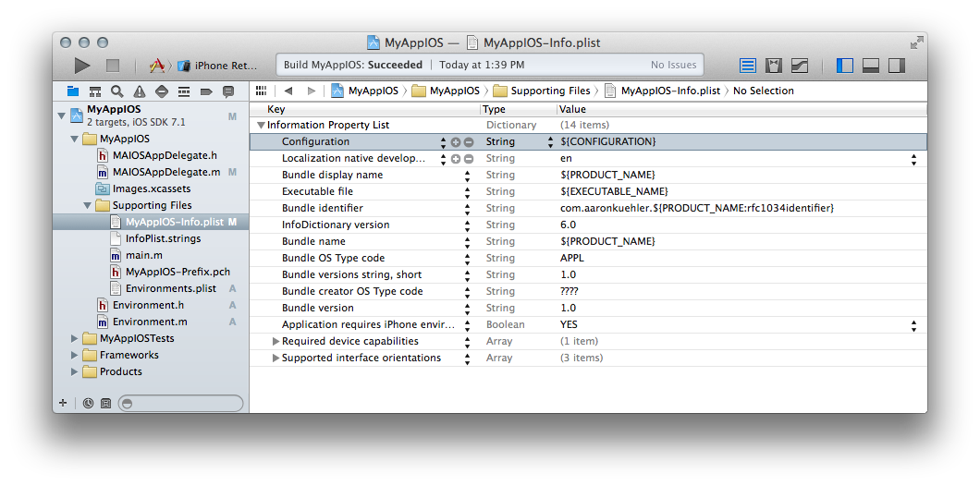
Task: Click the MyAppIOS project breadcrumb
Action: click(x=365, y=91)
